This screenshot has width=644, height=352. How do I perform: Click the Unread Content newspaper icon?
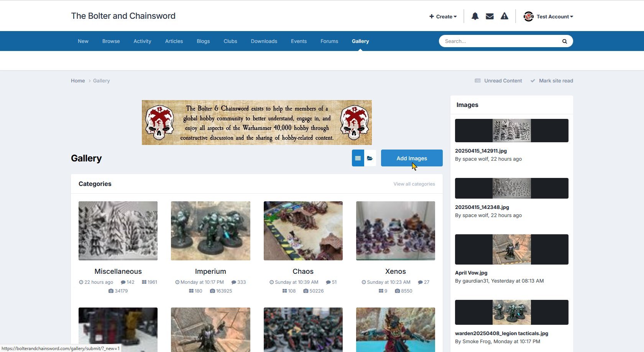click(478, 81)
